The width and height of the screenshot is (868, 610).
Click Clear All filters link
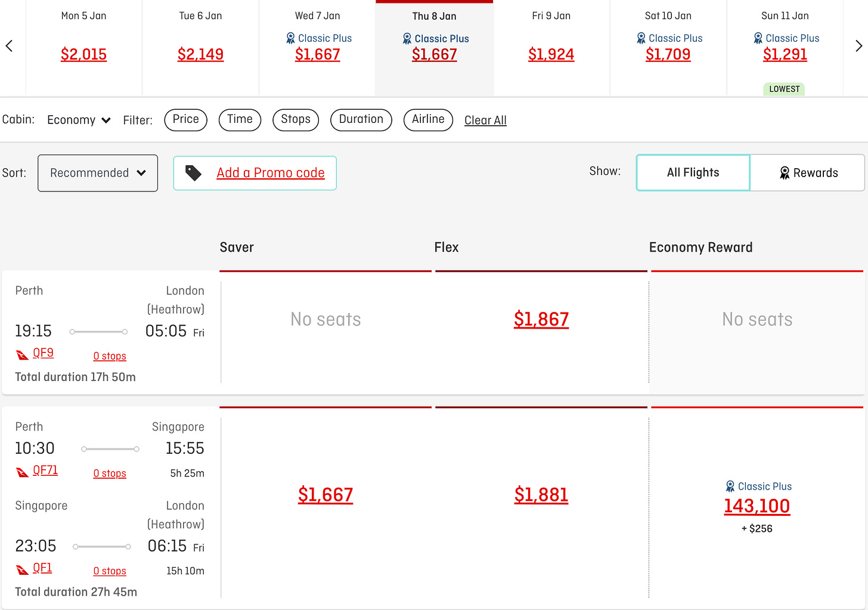(485, 120)
